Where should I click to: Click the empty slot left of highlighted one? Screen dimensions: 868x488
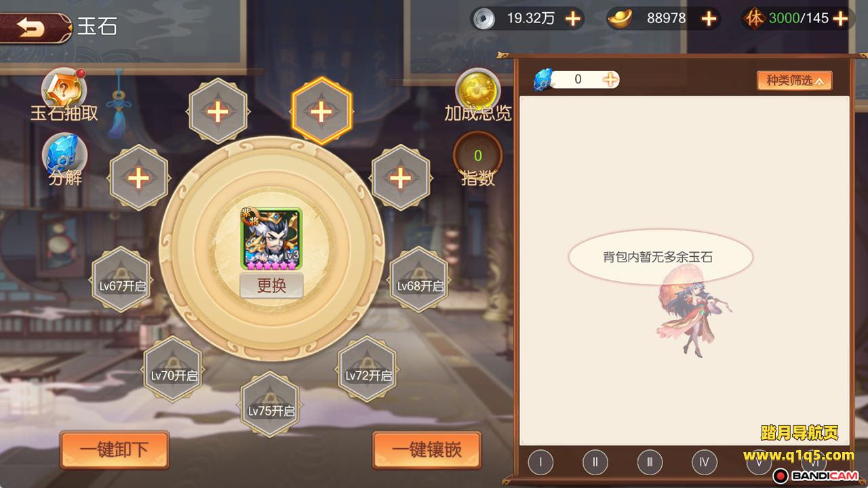218,110
